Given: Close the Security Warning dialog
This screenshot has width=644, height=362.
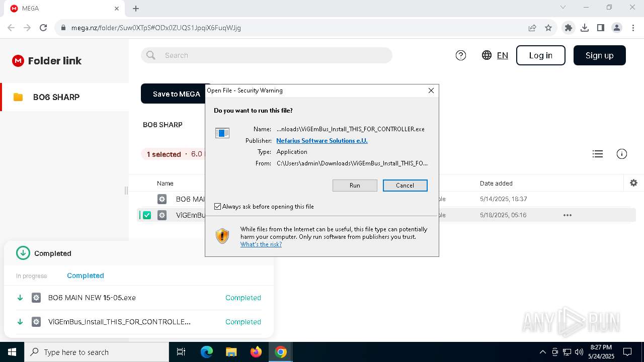Looking at the screenshot, I should (x=431, y=90).
